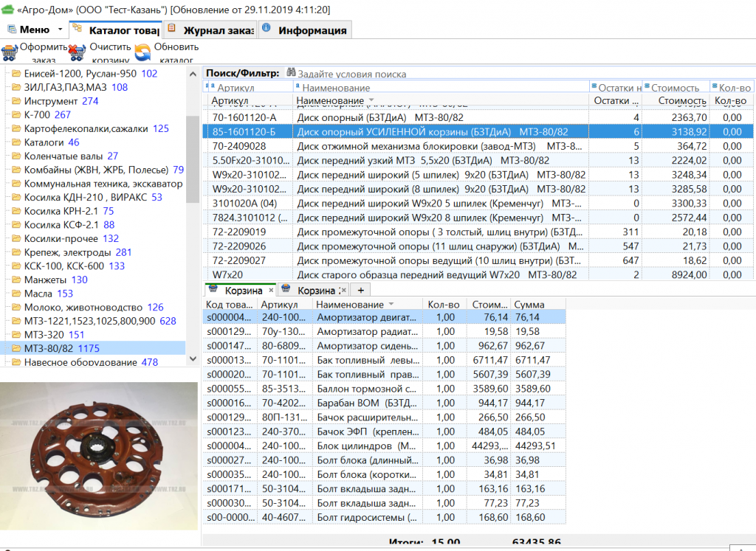This screenshot has height=551, width=756.
Task: Select basket row Амортизатор двигат...
Action: click(384, 317)
